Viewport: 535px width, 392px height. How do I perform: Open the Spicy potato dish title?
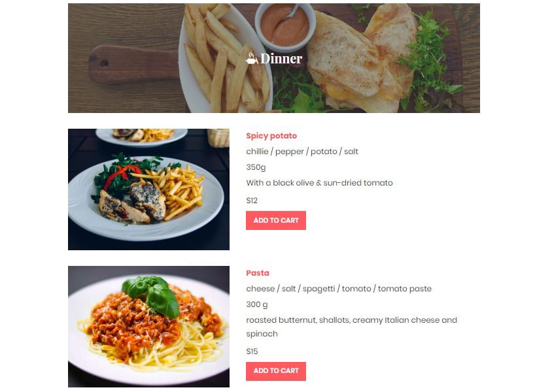271,136
